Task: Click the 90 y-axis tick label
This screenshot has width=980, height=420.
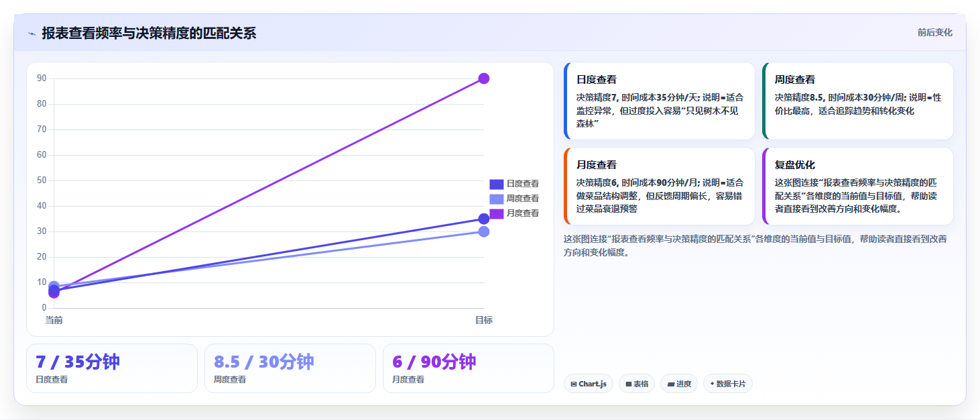Action: [x=42, y=78]
